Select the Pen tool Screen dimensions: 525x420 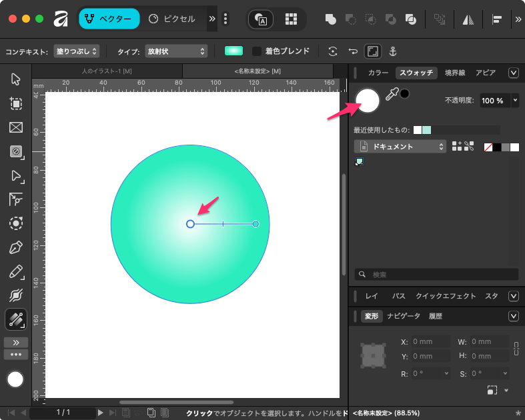pyautogui.click(x=16, y=248)
